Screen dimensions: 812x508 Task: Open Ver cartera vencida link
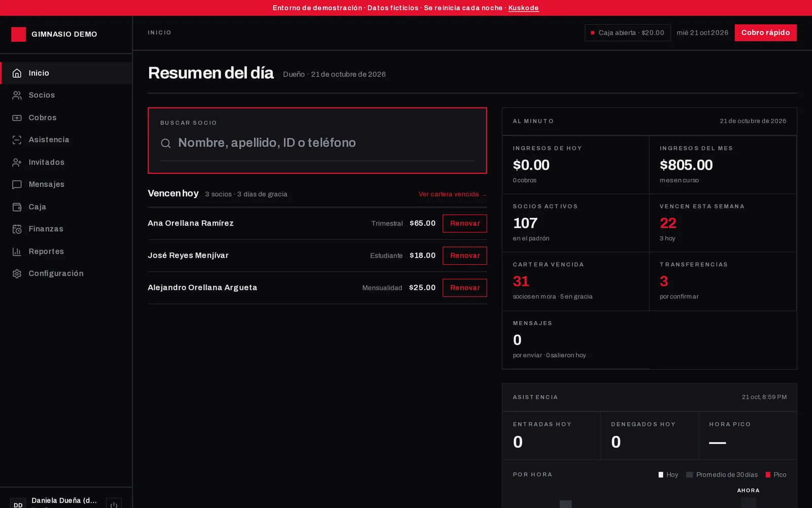[453, 194]
